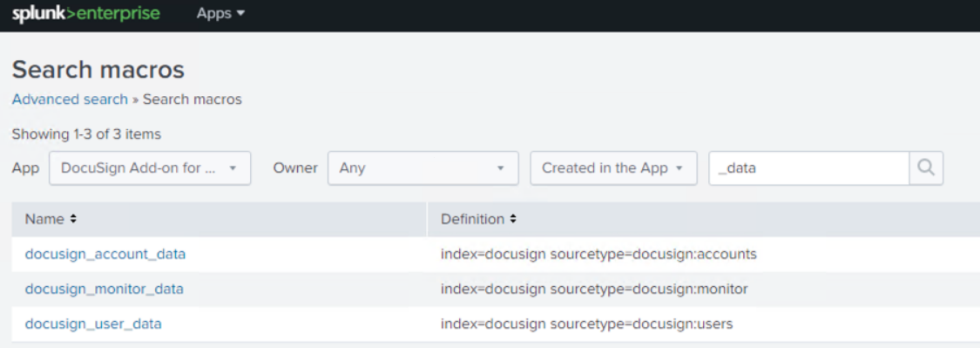
Task: Open the Apps menu
Action: [220, 13]
